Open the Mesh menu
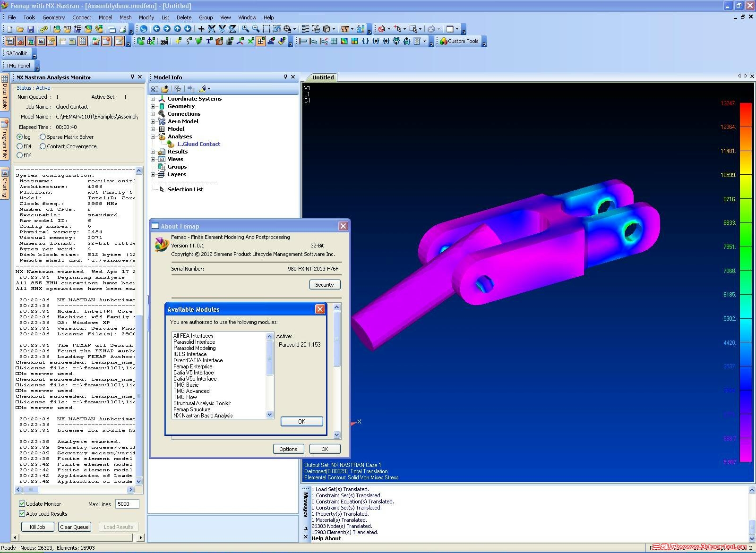The width and height of the screenshot is (756, 553). pos(125,17)
